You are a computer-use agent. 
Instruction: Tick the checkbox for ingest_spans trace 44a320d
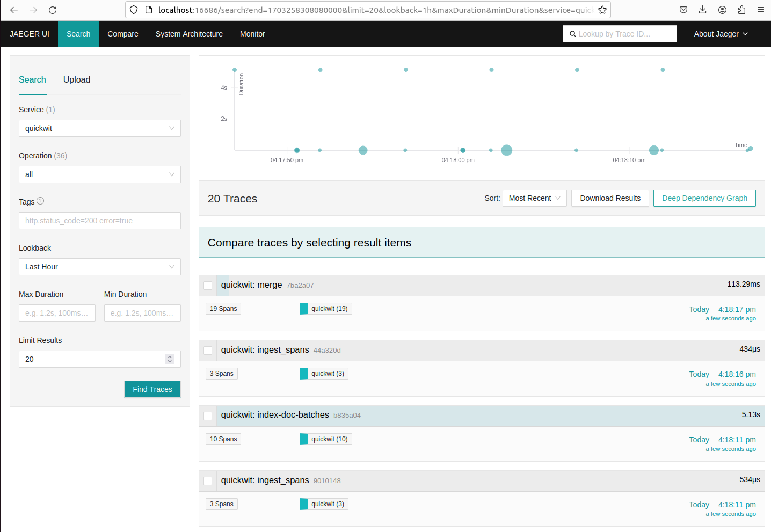[208, 351]
